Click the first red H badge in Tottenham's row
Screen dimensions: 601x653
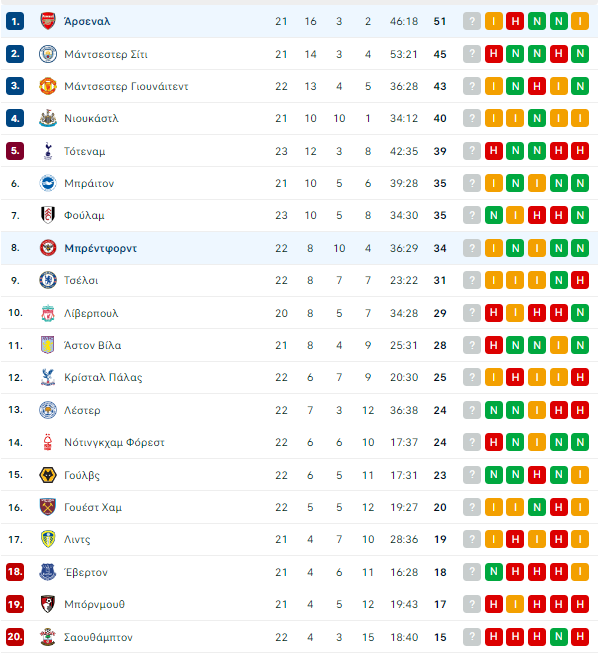(494, 151)
